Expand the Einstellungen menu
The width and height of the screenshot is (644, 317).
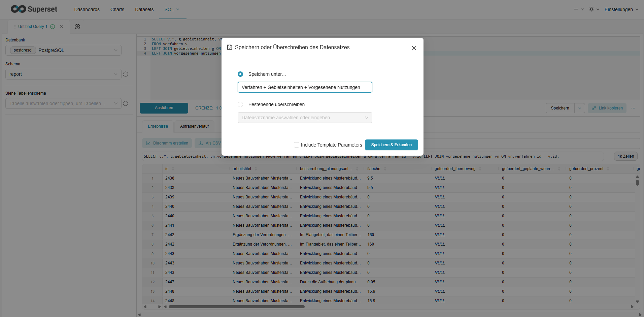click(x=621, y=9)
